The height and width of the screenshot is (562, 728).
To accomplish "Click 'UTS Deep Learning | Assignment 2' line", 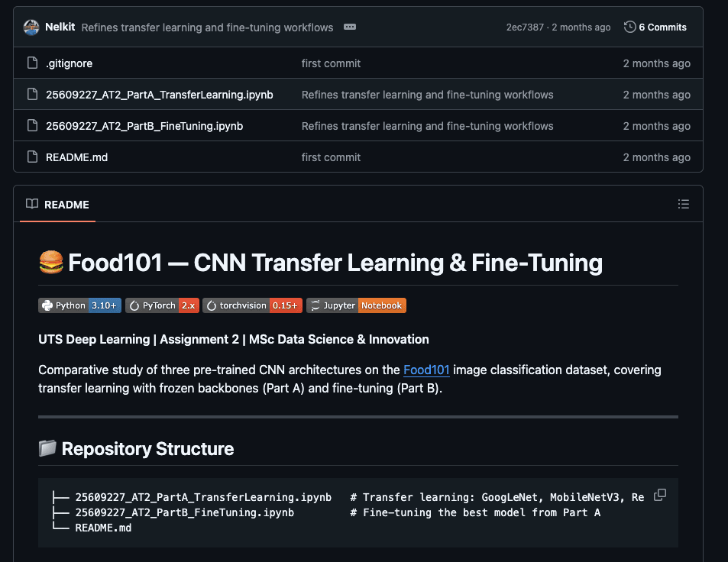I will 234,339.
